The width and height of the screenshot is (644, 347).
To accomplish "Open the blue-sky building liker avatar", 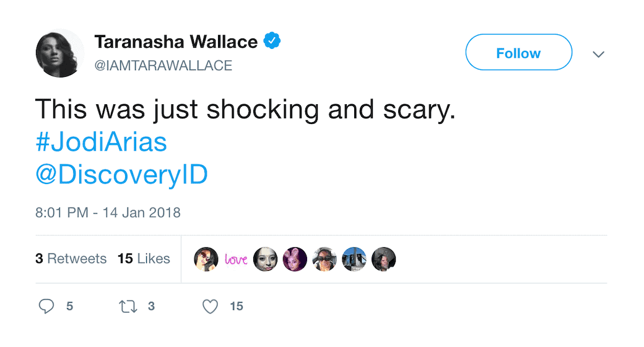I will pyautogui.click(x=354, y=259).
